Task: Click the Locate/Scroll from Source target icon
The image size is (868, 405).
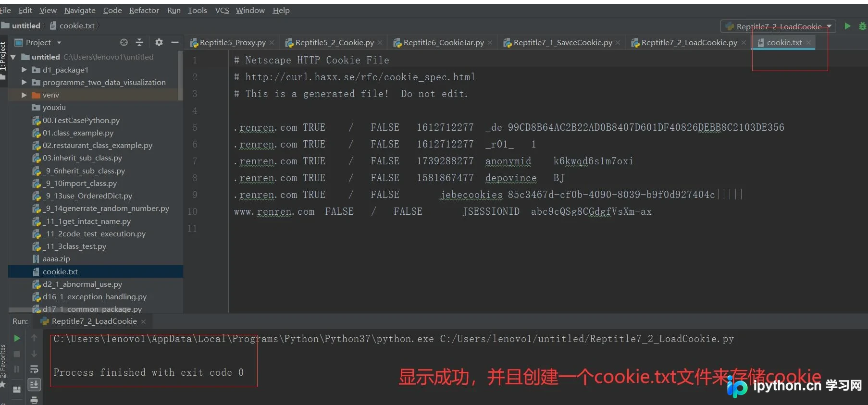Action: tap(124, 42)
